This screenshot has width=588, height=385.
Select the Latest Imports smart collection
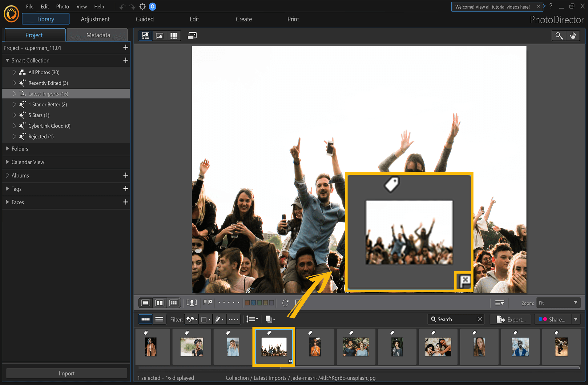(x=48, y=94)
